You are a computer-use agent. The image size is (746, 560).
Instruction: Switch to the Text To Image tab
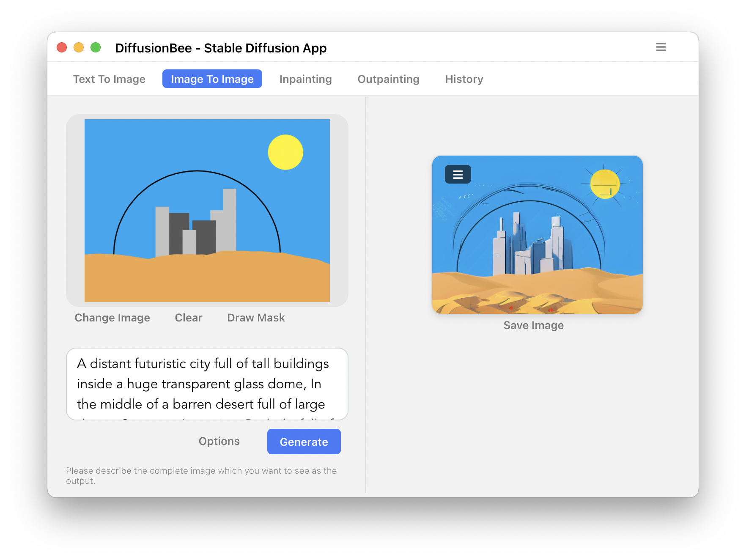click(x=109, y=79)
